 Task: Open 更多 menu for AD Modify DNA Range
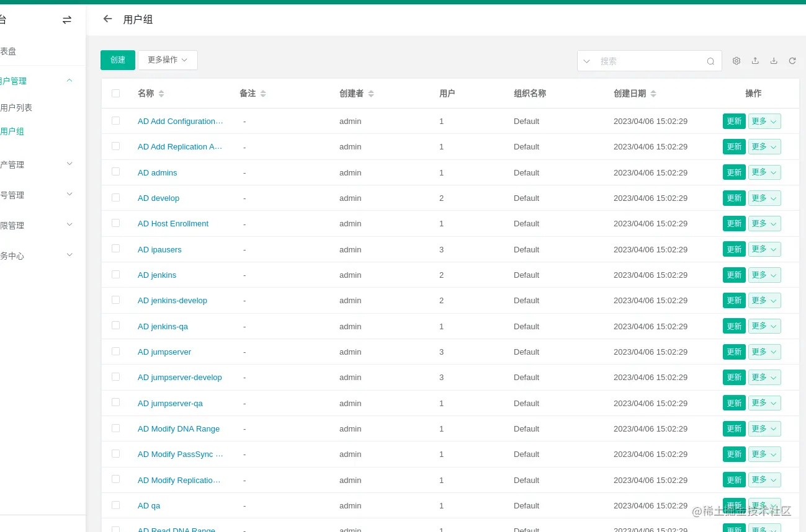tap(764, 429)
